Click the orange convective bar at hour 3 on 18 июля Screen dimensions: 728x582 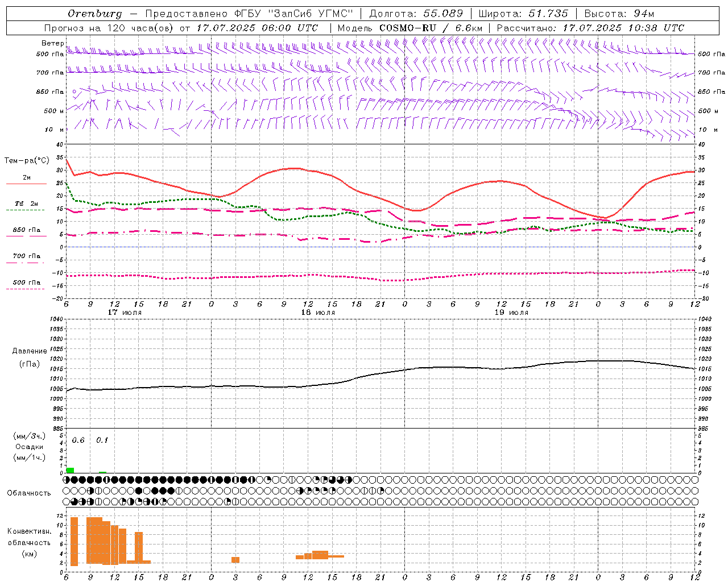(235, 560)
